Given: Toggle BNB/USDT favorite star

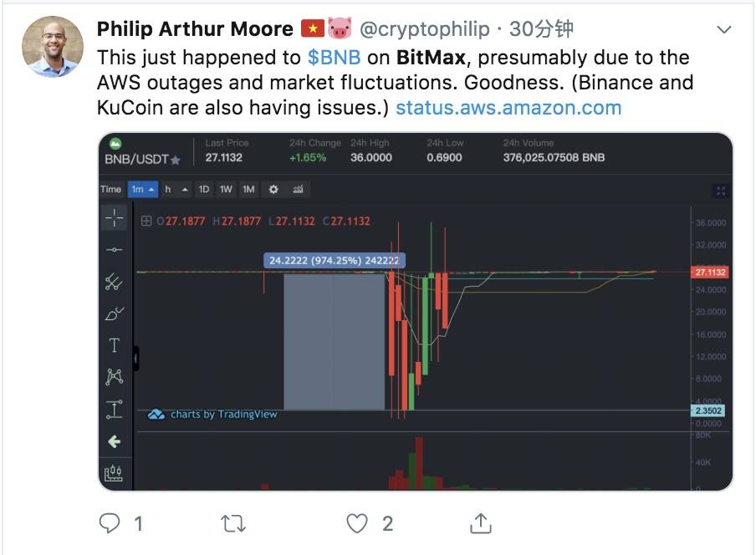Looking at the screenshot, I should [x=176, y=160].
